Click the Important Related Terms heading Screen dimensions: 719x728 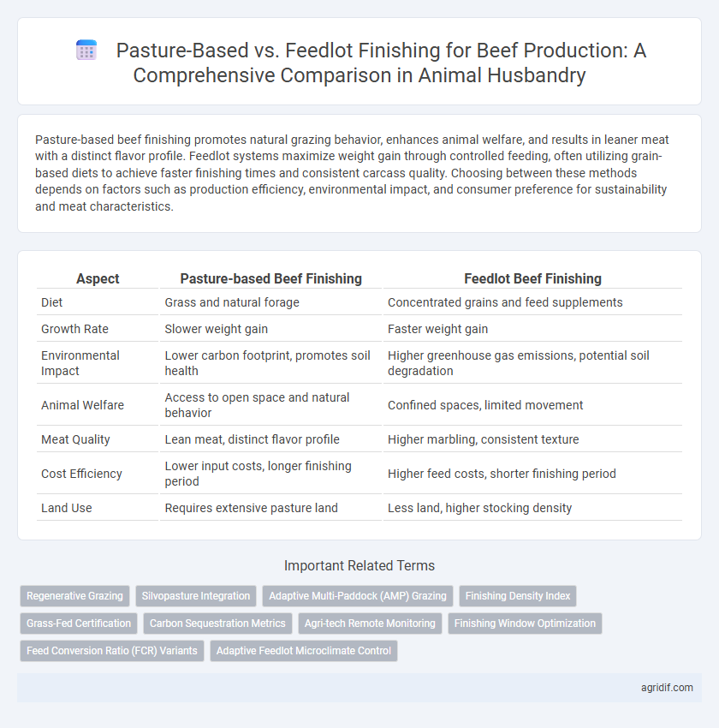(x=359, y=565)
